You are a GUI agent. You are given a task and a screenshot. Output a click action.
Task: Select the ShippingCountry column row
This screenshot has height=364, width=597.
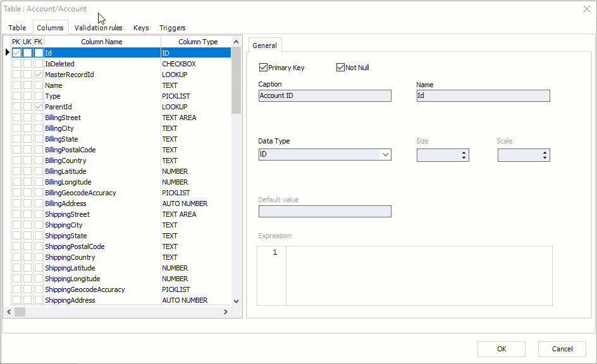121,257
